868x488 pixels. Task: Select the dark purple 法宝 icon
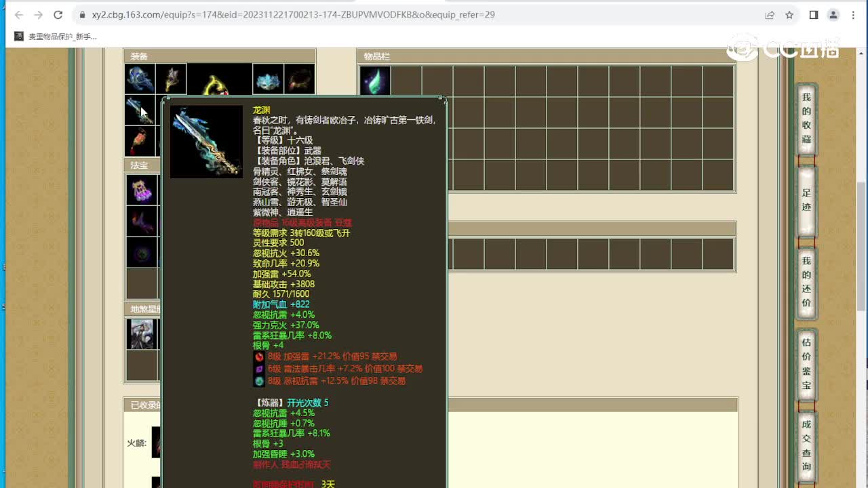[142, 221]
